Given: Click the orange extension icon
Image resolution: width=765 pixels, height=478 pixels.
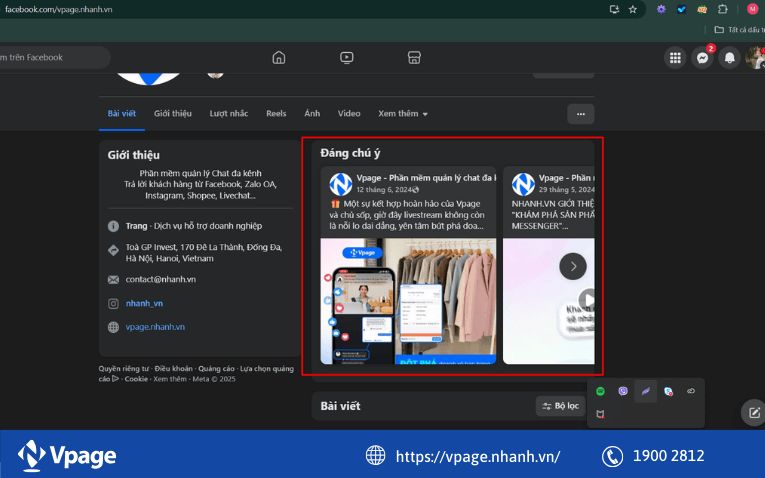Looking at the screenshot, I should tap(702, 9).
